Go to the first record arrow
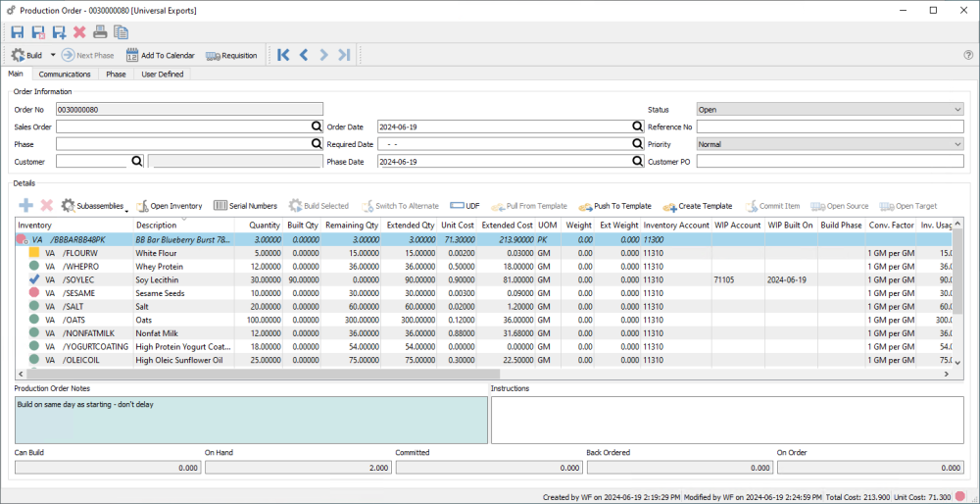 283,56
